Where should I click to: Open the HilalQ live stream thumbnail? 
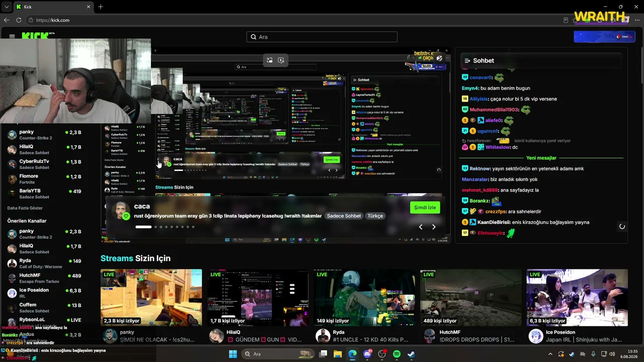pos(258,298)
